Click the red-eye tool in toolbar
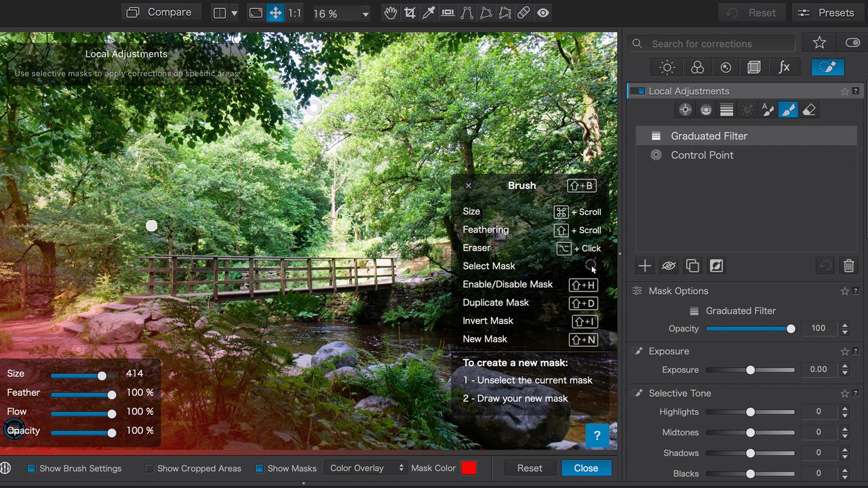The height and width of the screenshot is (488, 868). coord(543,13)
